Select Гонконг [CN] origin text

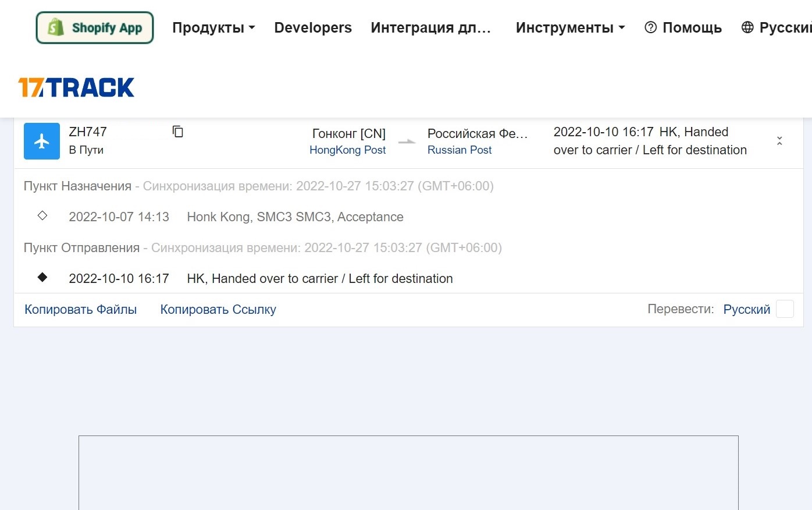point(349,133)
